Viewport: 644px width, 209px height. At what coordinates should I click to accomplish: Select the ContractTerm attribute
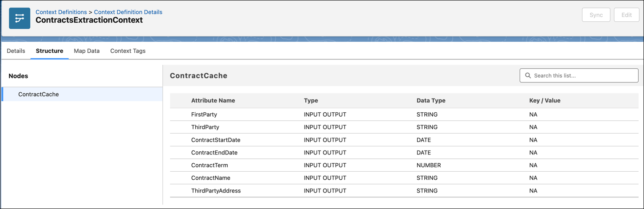point(209,165)
